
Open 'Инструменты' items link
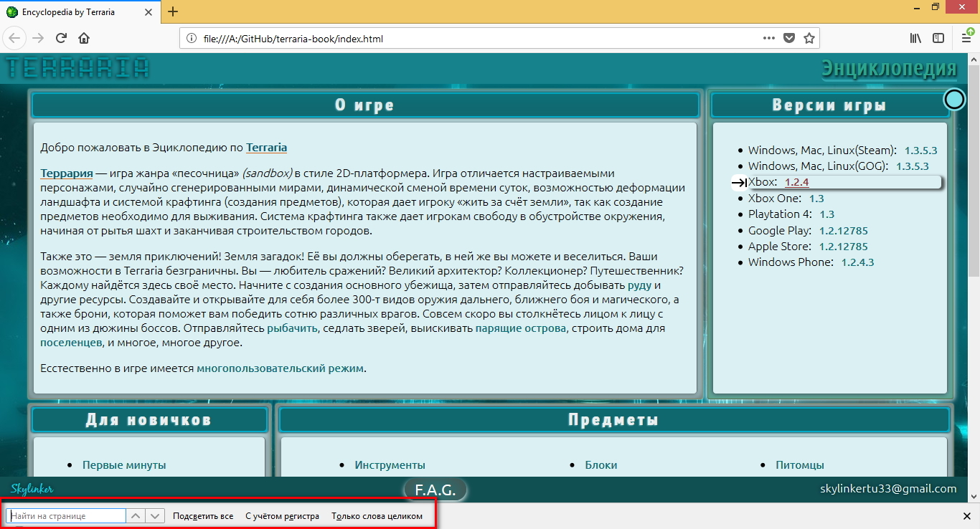(390, 465)
